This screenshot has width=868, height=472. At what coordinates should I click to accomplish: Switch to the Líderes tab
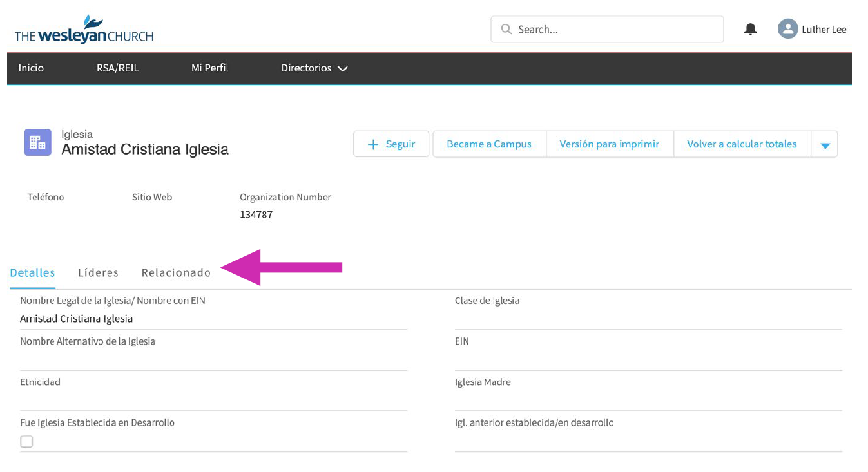(x=98, y=273)
